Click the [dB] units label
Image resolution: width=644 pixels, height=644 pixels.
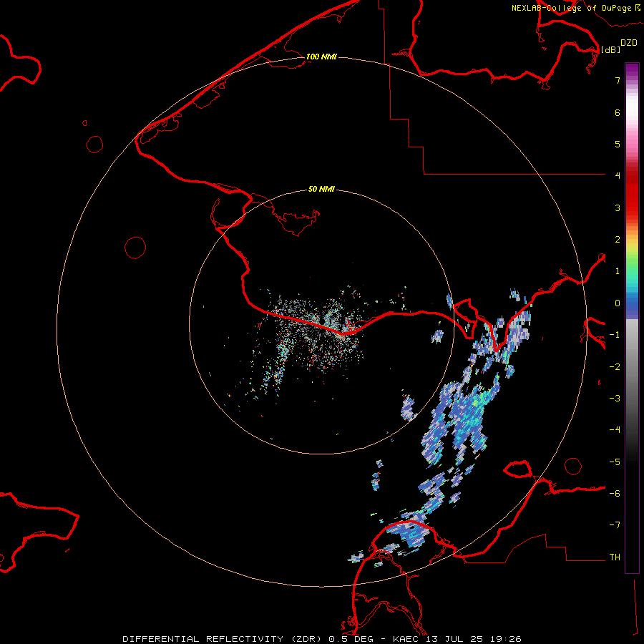pos(611,49)
